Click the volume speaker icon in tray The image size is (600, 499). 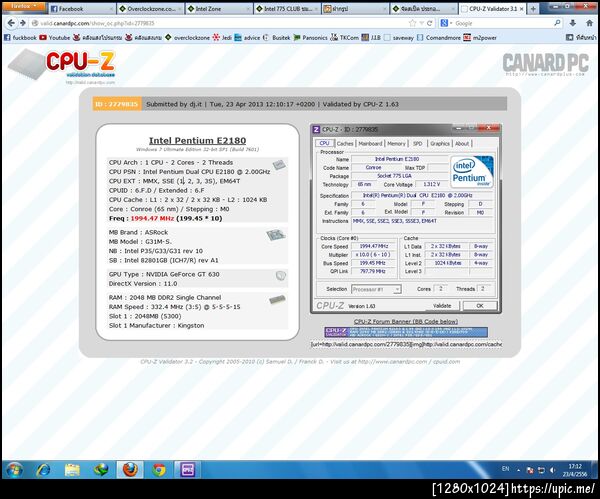click(x=552, y=470)
